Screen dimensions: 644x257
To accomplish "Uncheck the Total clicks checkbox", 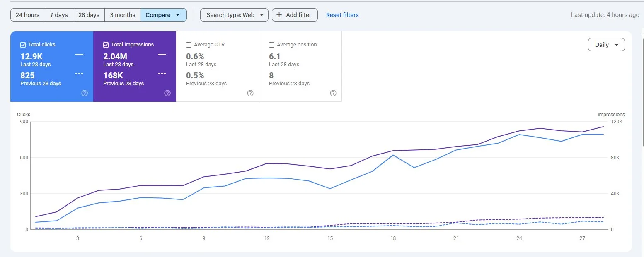I will point(23,45).
